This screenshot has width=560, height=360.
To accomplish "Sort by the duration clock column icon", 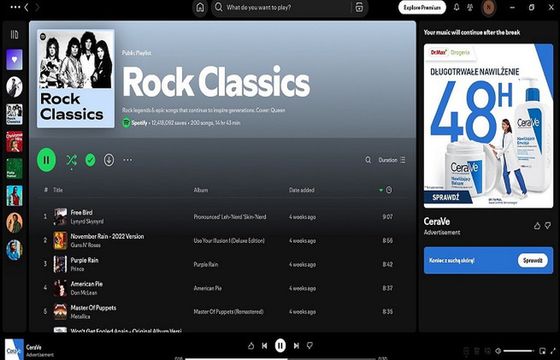I will pos(389,190).
